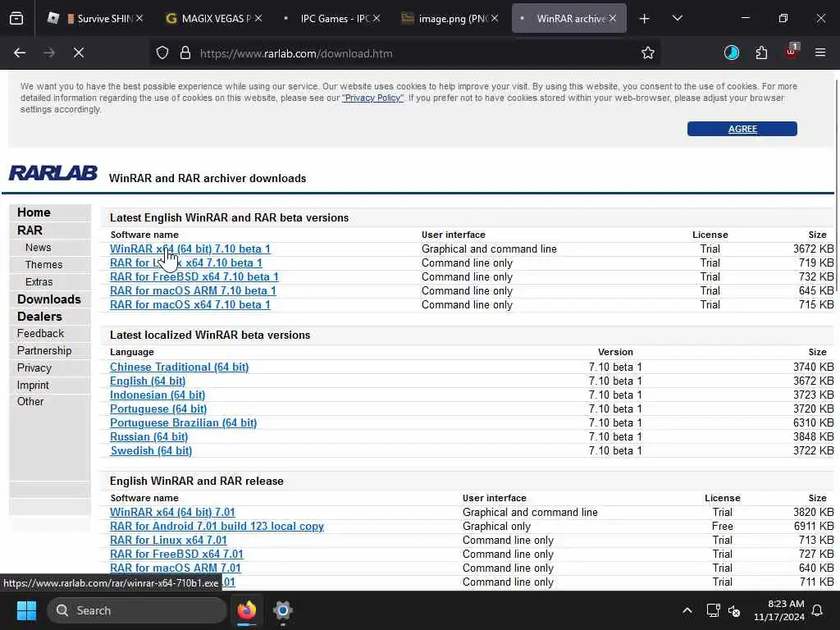The image size is (840, 630).
Task: Download English (64 bit) localized beta
Action: pyautogui.click(x=148, y=381)
